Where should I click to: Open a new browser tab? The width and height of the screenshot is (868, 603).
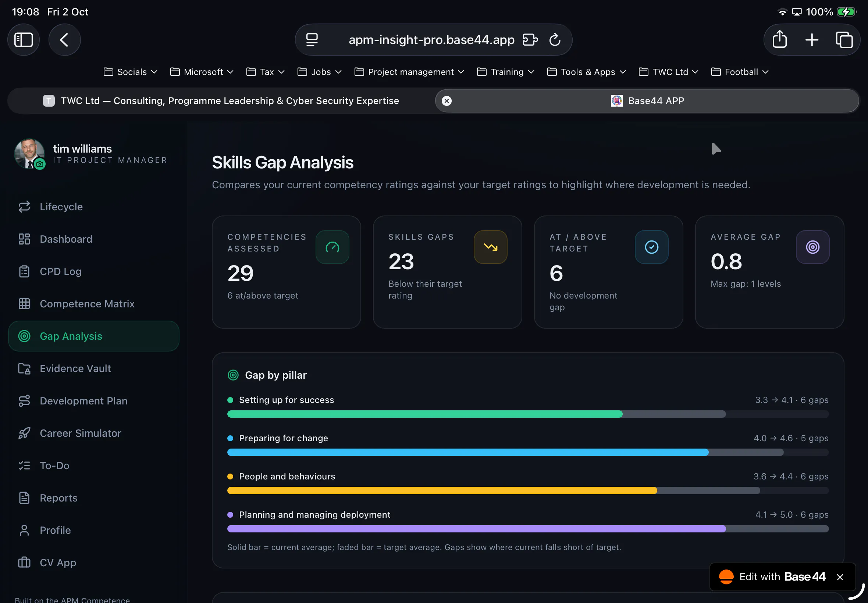[x=812, y=40]
